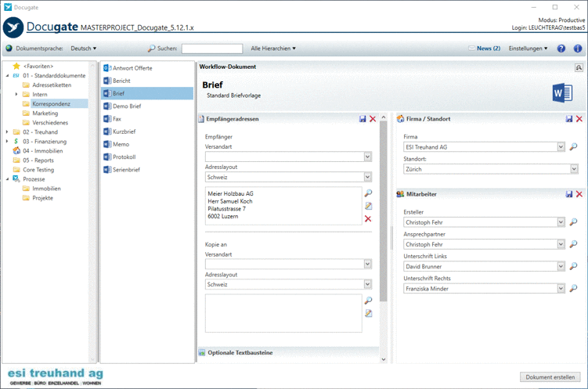Click Dokument erstellen button
The image size is (588, 389).
[550, 377]
